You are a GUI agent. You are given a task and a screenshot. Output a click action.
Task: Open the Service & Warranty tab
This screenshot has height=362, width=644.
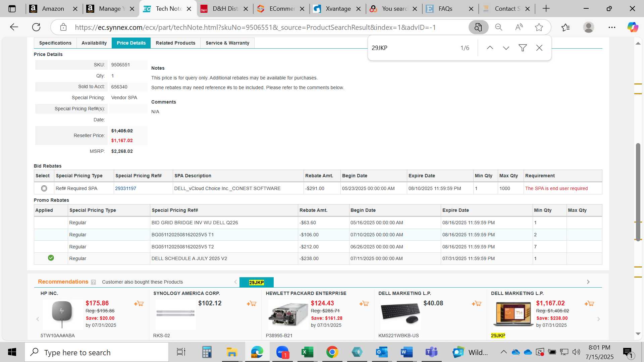(x=227, y=43)
